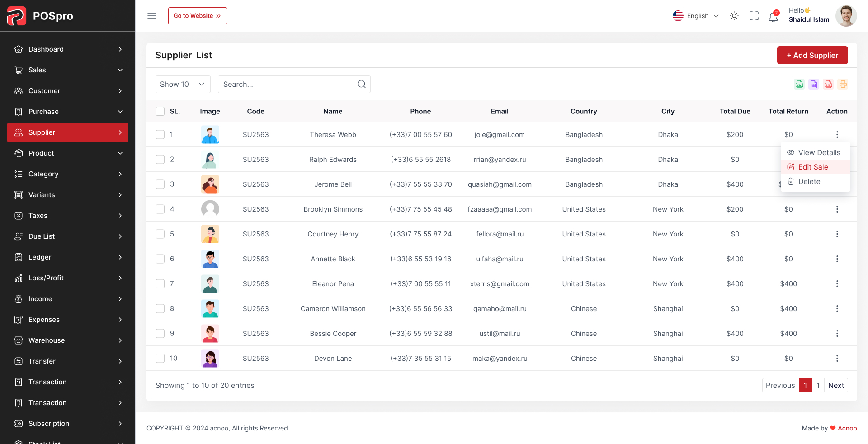This screenshot has height=444, width=868.
Task: Click the Dashboard home icon in sidebar
Action: click(x=19, y=49)
